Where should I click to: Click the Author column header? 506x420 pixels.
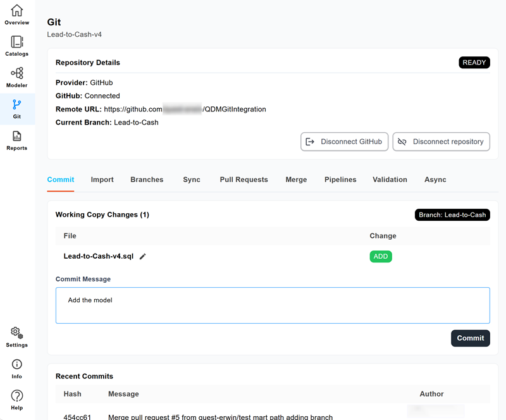click(432, 394)
